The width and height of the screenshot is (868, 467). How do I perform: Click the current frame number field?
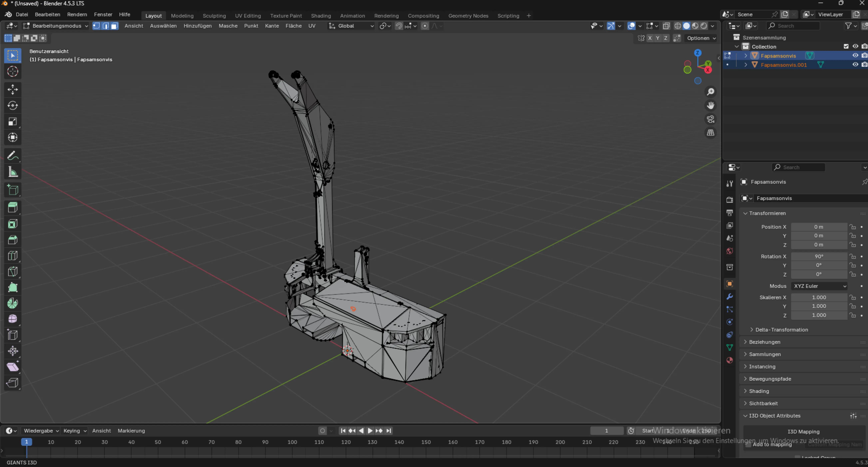pos(607,431)
